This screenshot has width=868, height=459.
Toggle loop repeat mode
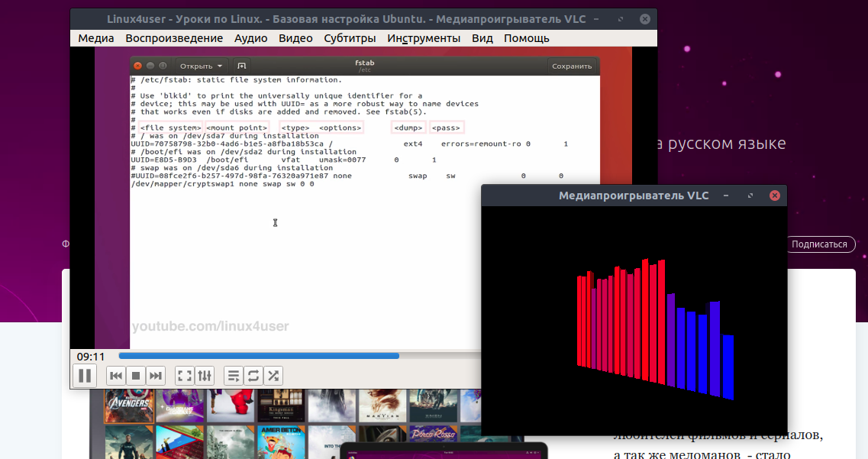253,375
